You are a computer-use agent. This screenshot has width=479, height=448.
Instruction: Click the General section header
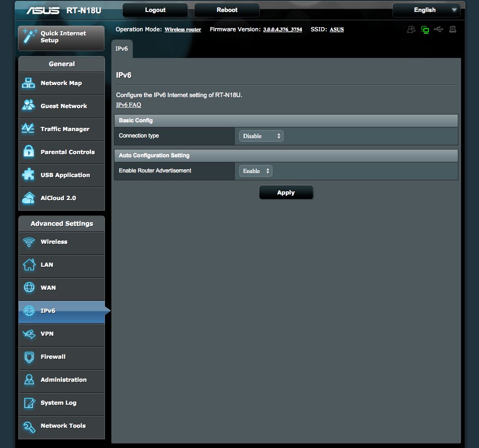[x=61, y=64]
